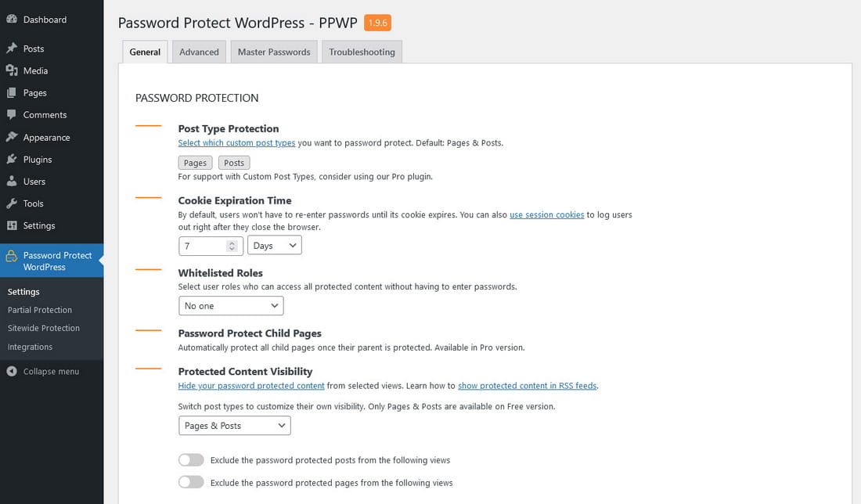Toggle exclude password protected pages from views

191,482
